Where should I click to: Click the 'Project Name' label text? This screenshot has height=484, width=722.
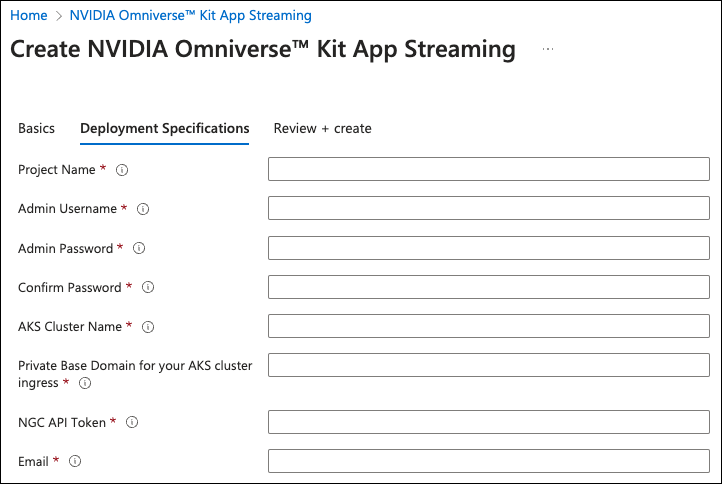click(57, 170)
